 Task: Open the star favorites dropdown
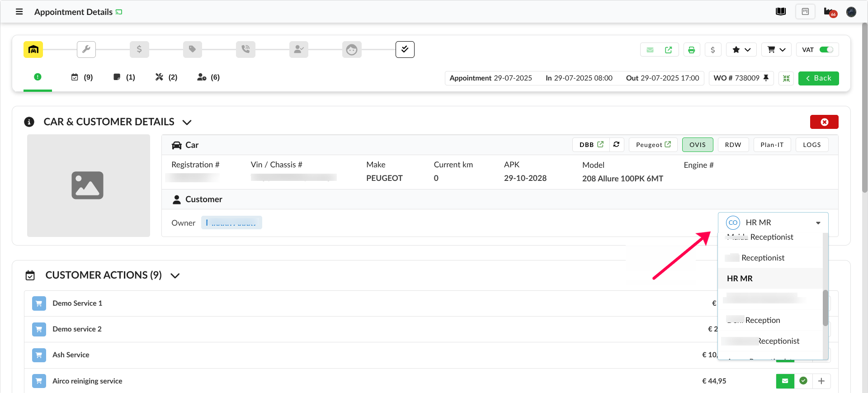[741, 50]
